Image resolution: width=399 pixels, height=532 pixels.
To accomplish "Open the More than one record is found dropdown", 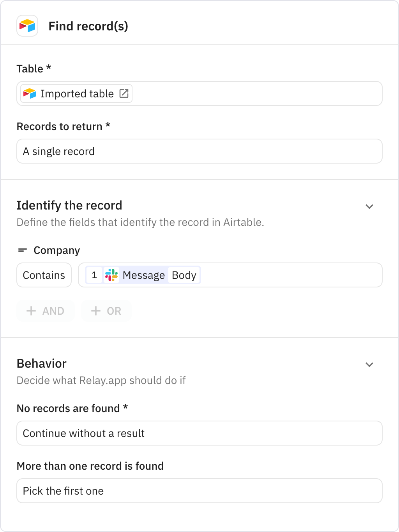I will point(199,491).
